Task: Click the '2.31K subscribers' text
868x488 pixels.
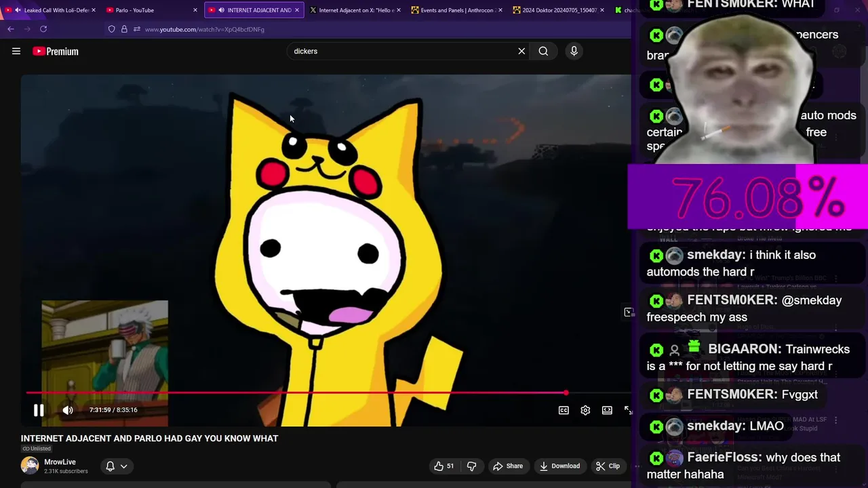Action: pyautogui.click(x=66, y=471)
